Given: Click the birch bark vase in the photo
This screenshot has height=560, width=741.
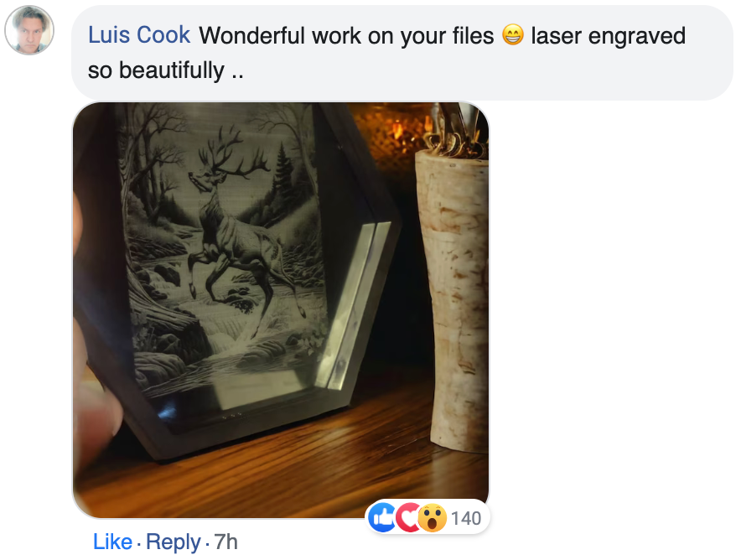Looking at the screenshot, I should 453,298.
